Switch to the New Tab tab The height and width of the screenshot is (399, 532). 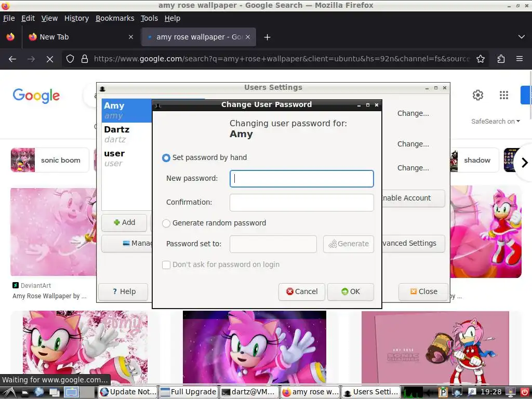(x=82, y=37)
